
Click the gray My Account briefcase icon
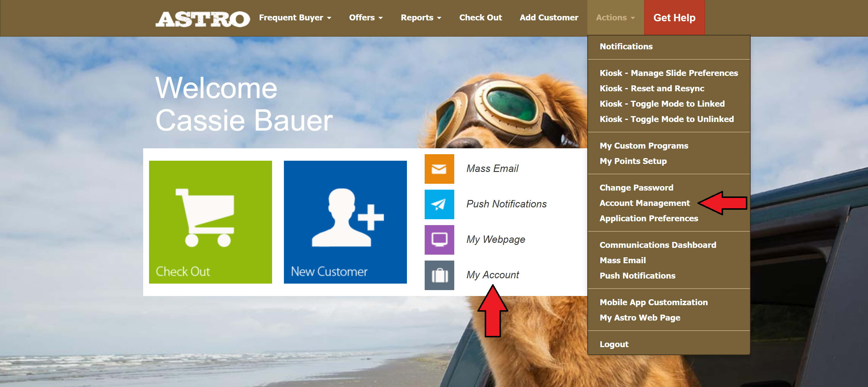click(439, 275)
